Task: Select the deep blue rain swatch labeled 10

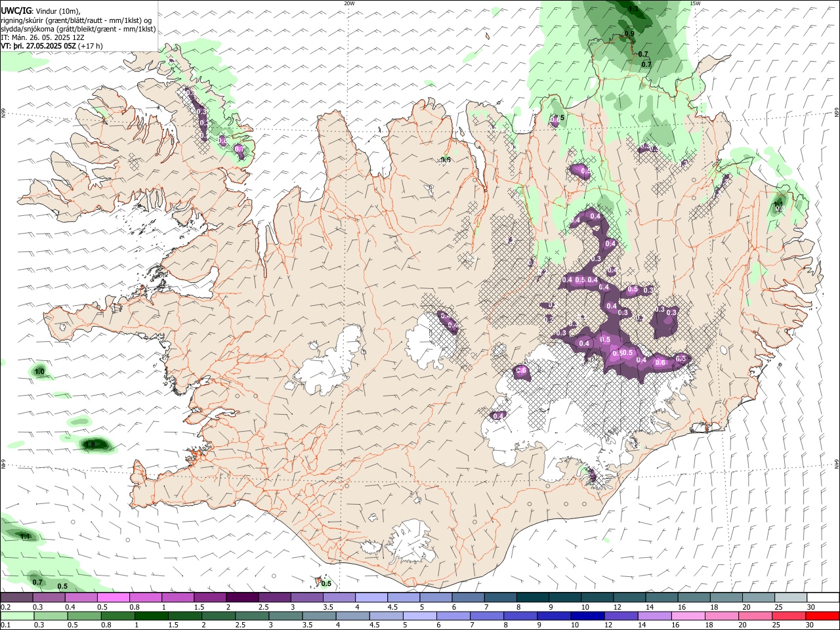Action: click(x=588, y=616)
